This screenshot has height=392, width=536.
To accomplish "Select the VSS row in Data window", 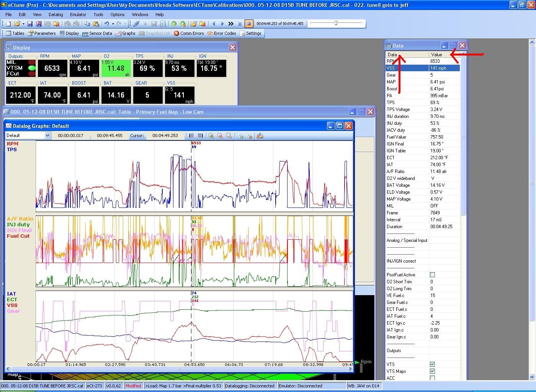I will point(423,68).
